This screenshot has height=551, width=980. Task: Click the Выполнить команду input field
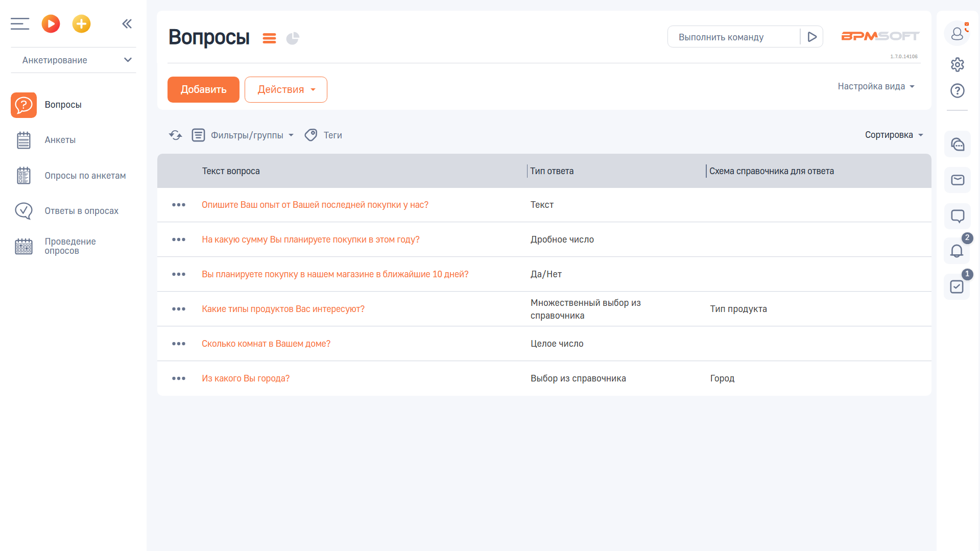[733, 37]
